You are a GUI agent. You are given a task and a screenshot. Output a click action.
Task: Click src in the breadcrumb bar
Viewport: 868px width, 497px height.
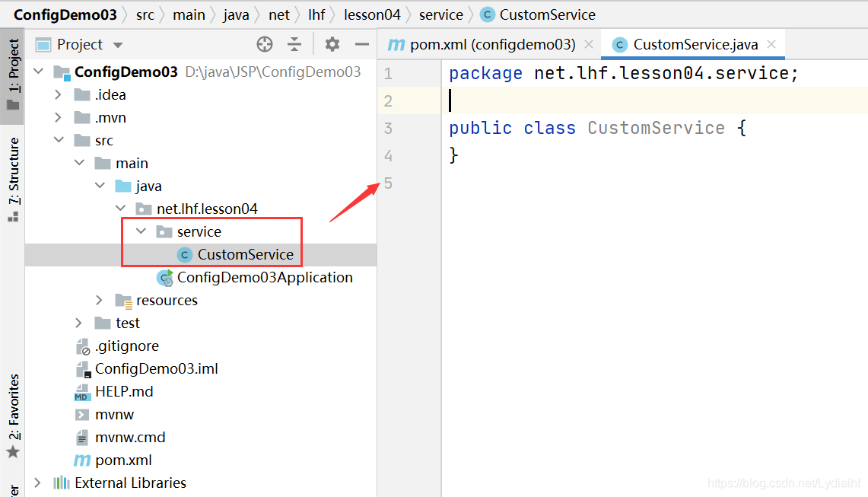pos(145,14)
